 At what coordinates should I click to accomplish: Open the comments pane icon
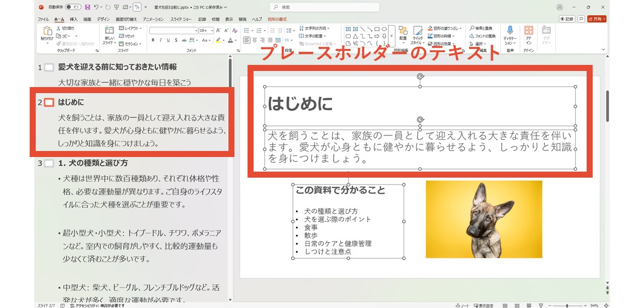(581, 19)
